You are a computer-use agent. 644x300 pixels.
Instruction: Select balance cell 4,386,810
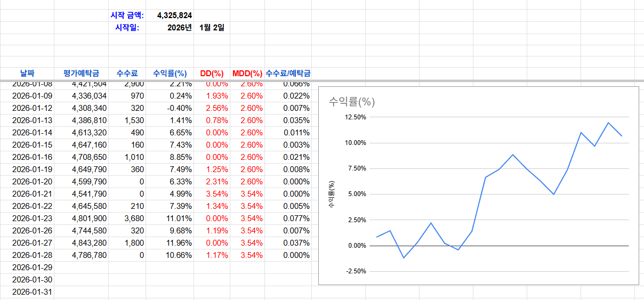pos(81,120)
